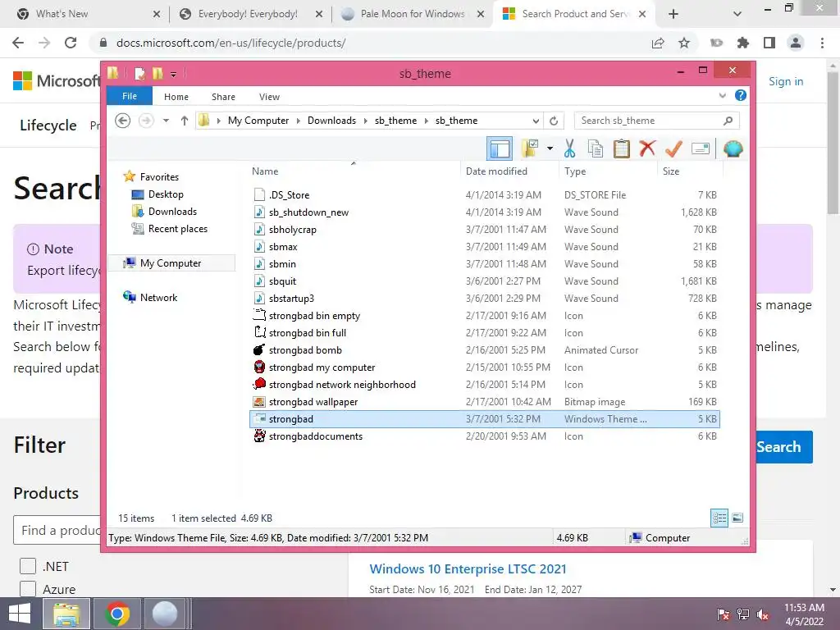Viewport: 840px width, 630px height.
Task: Open the View ribbon tab
Action: pyautogui.click(x=269, y=97)
